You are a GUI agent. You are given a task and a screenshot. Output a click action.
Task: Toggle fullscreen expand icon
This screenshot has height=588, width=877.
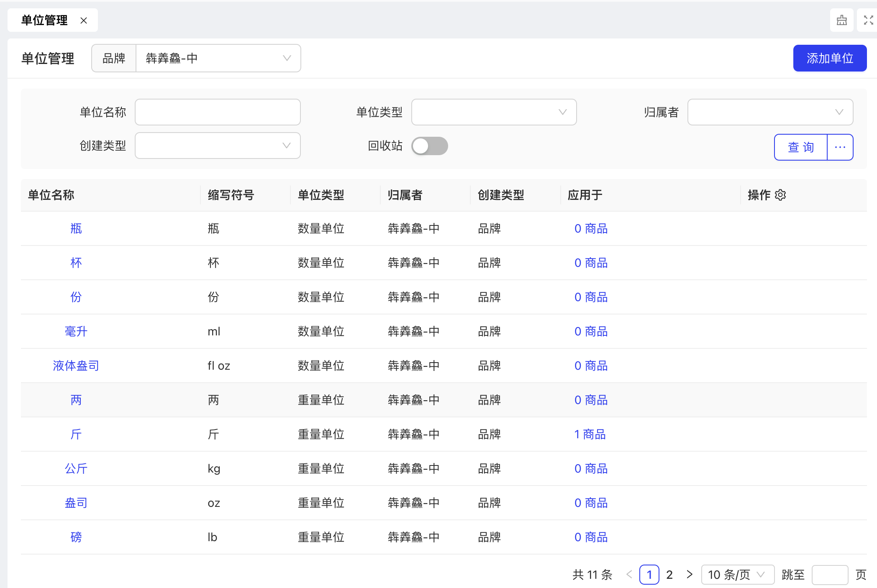click(869, 20)
